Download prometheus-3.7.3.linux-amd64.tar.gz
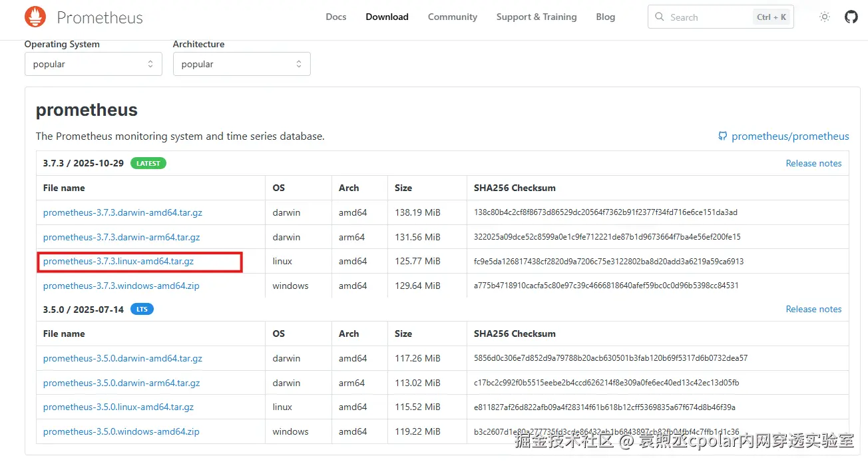This screenshot has height=464, width=868. [118, 261]
